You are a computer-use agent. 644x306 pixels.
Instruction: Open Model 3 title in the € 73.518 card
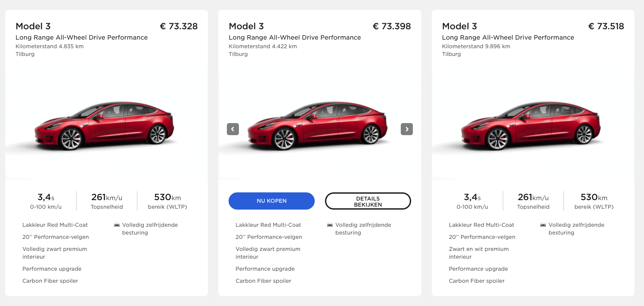tap(459, 26)
